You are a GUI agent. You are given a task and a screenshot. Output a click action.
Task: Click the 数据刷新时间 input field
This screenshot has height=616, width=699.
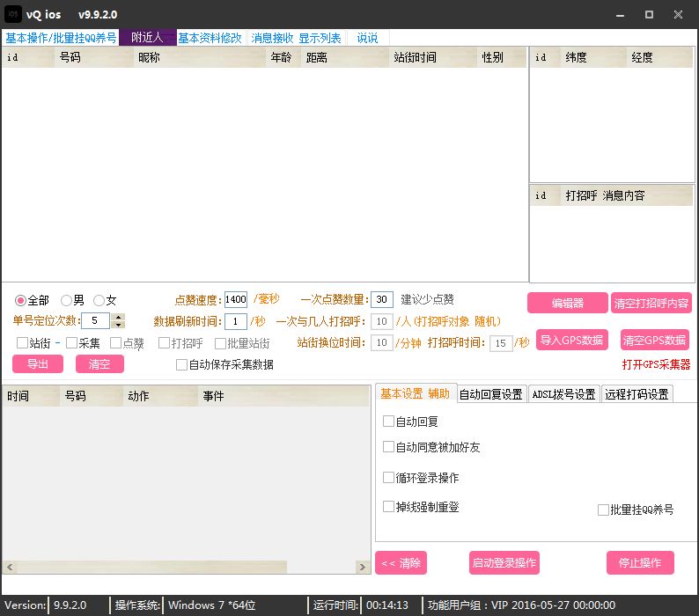click(x=235, y=321)
